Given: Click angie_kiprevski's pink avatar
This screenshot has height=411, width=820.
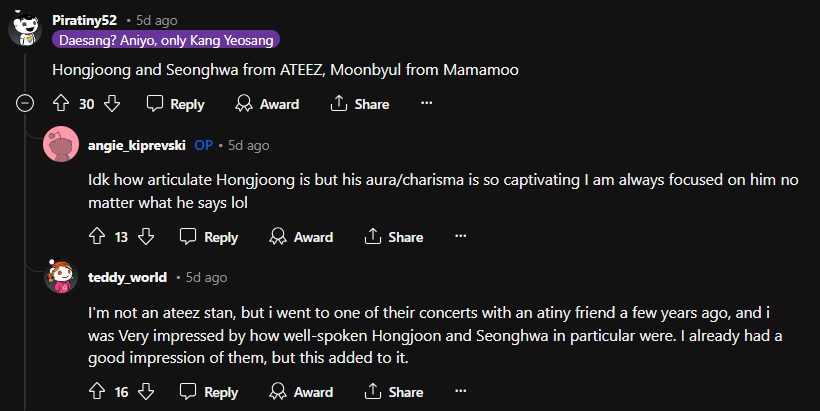Looking at the screenshot, I should [61, 146].
